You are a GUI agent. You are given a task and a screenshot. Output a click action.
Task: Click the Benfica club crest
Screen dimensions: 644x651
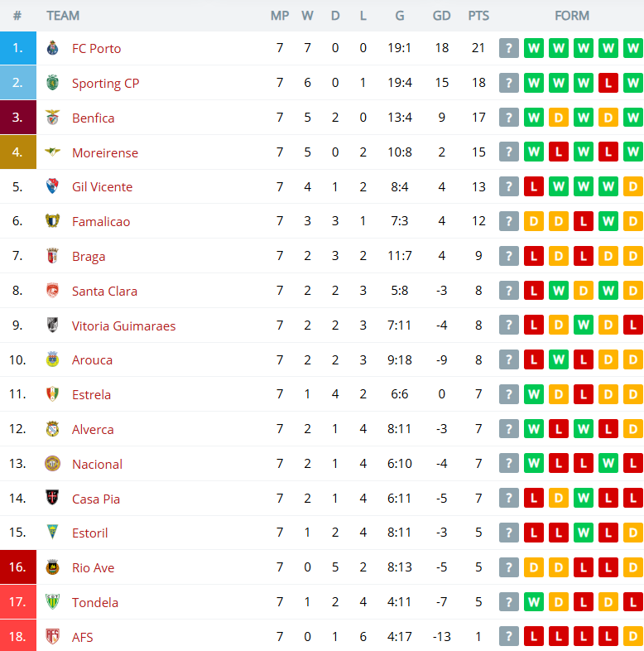53,118
